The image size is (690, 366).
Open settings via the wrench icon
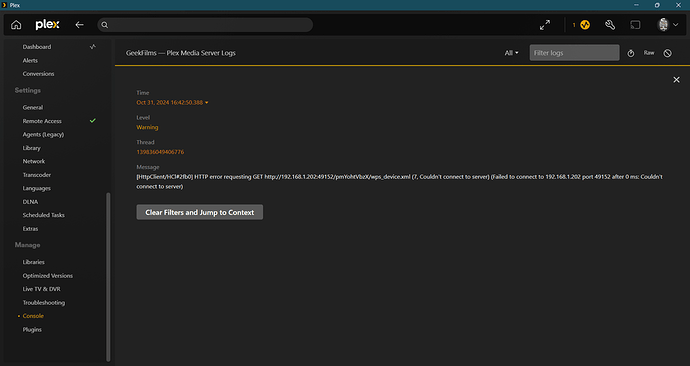coord(610,25)
